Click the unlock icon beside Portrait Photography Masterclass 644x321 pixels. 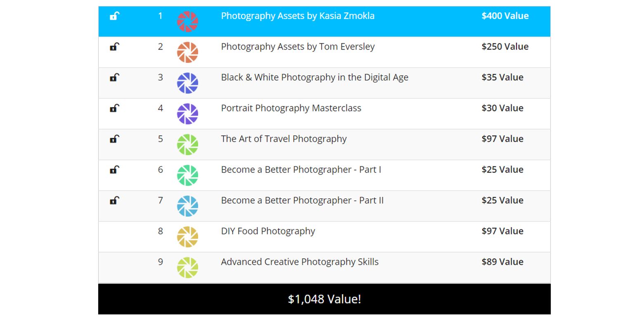click(114, 108)
